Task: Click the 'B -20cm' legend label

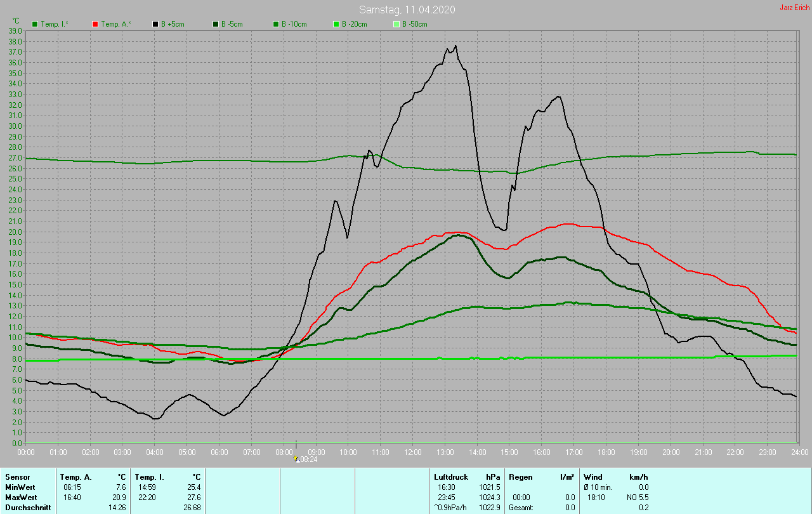Action: click(x=354, y=24)
